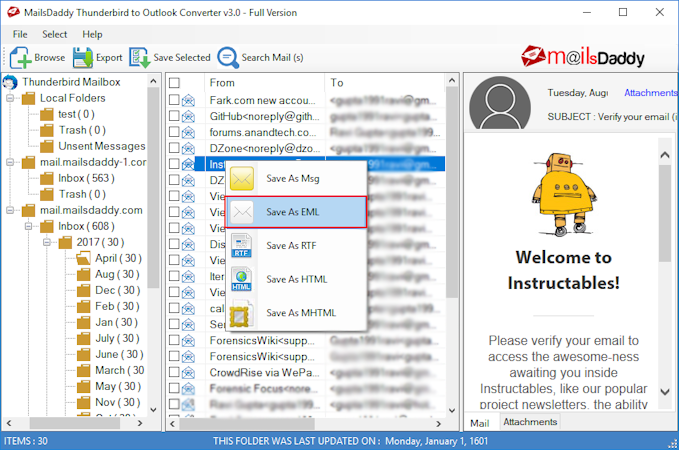Switch to the Mail tab
Viewport: 679px width, 450px height.
pos(480,423)
